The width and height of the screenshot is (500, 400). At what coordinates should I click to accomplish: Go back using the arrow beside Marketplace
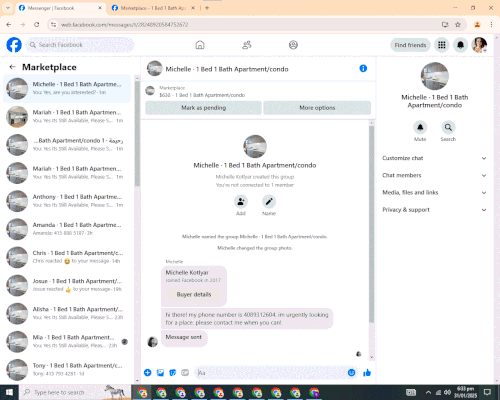[12, 67]
